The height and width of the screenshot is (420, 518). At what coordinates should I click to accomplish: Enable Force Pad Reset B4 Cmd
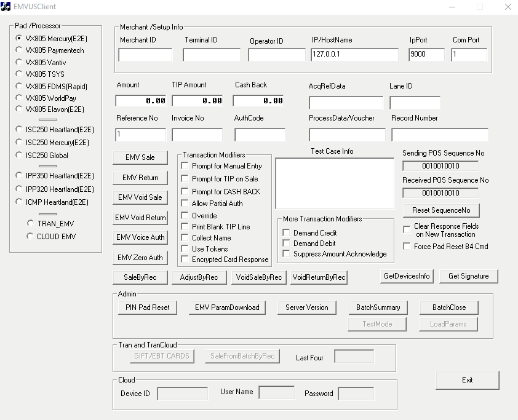pyautogui.click(x=407, y=247)
